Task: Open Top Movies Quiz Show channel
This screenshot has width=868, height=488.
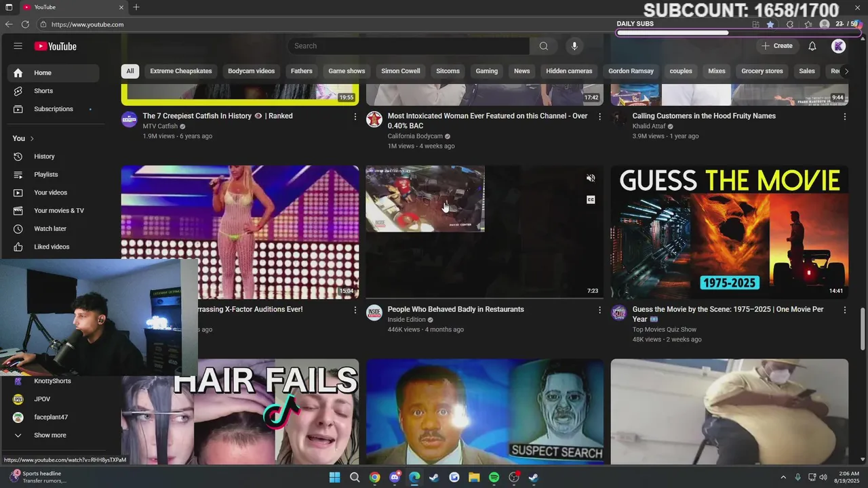Action: click(x=665, y=329)
